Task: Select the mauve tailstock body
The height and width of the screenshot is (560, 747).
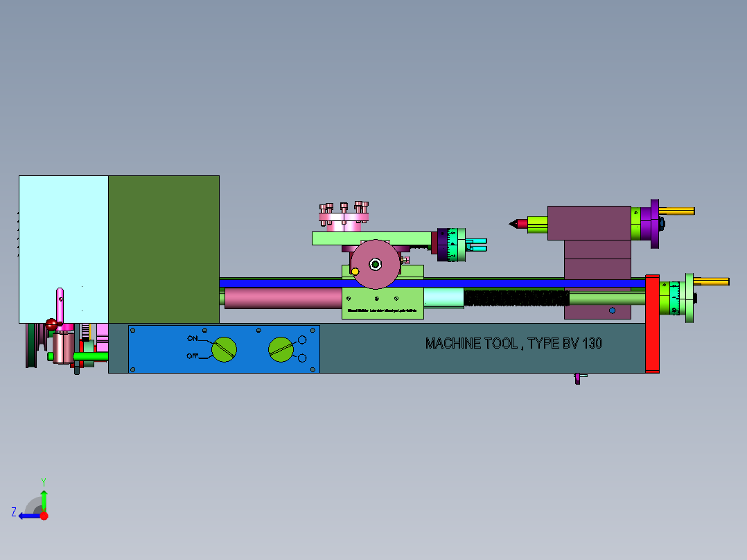Action: pos(589,223)
